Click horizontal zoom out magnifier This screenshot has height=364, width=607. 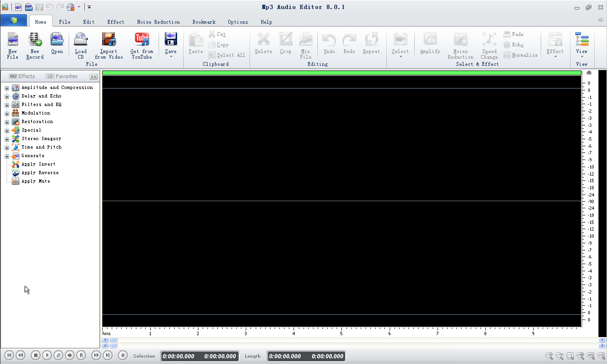560,356
